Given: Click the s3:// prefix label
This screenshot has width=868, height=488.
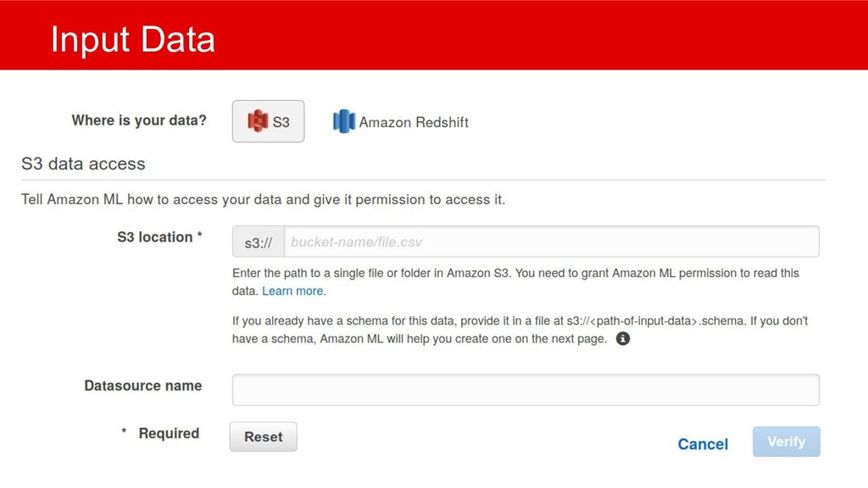Looking at the screenshot, I should point(259,242).
